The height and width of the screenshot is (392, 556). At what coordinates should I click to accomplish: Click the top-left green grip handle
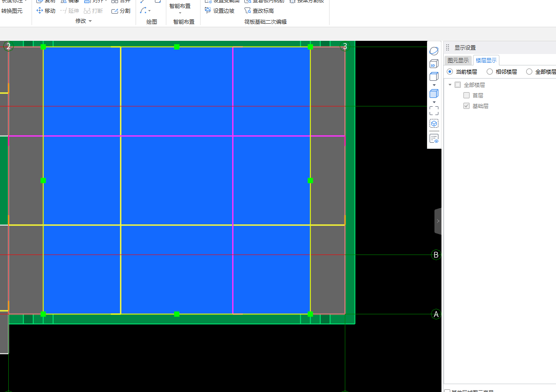[x=43, y=47]
